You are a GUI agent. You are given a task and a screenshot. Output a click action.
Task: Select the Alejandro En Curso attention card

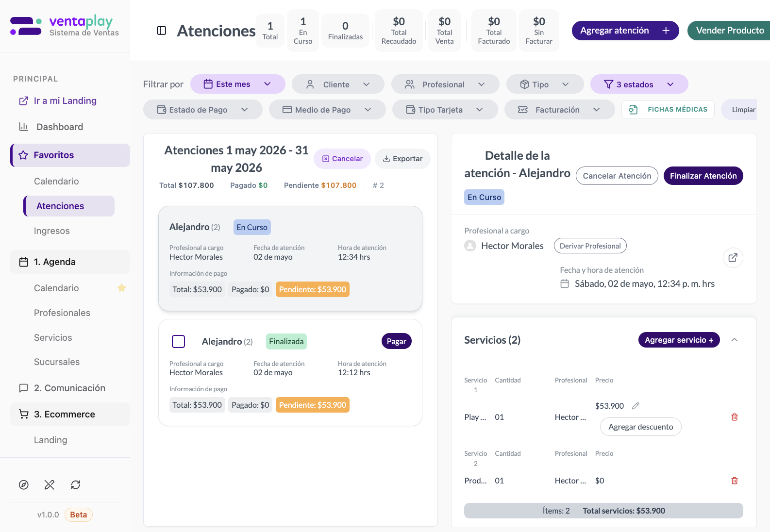coord(290,258)
